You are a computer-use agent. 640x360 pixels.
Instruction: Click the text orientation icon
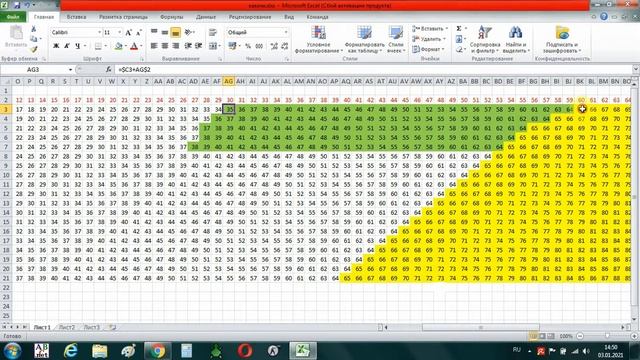(x=188, y=32)
